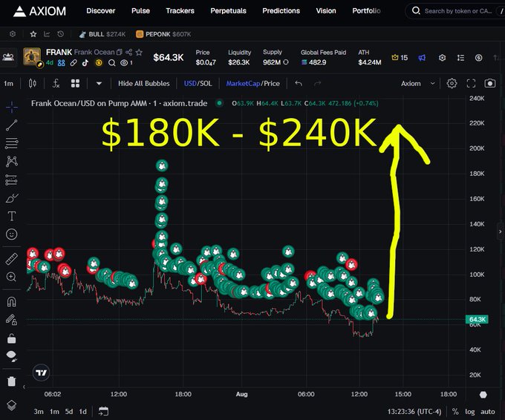Click the FRANK token avatar
Screen dimensions: 505x420
click(32, 56)
